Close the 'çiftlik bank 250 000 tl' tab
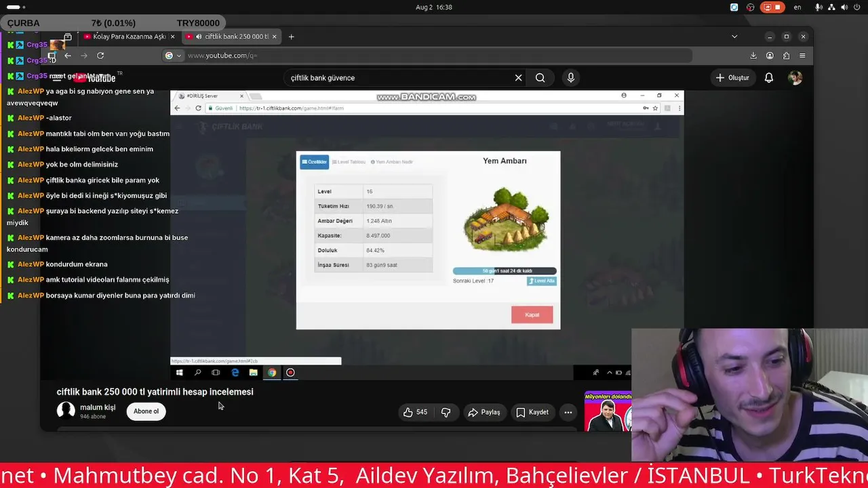This screenshot has width=868, height=488. [275, 37]
